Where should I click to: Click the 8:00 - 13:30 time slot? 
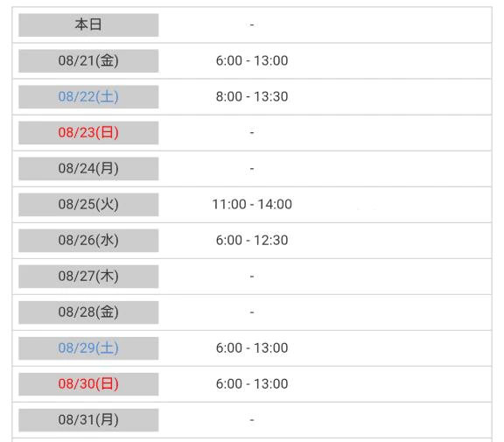252,97
